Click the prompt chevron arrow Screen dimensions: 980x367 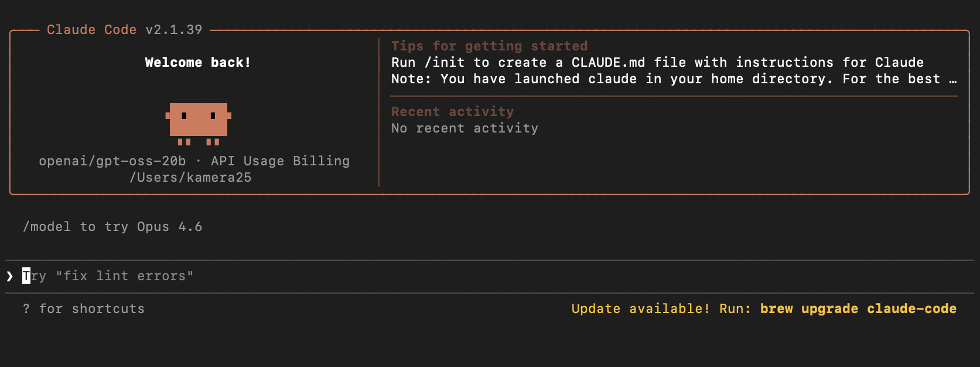click(x=9, y=276)
